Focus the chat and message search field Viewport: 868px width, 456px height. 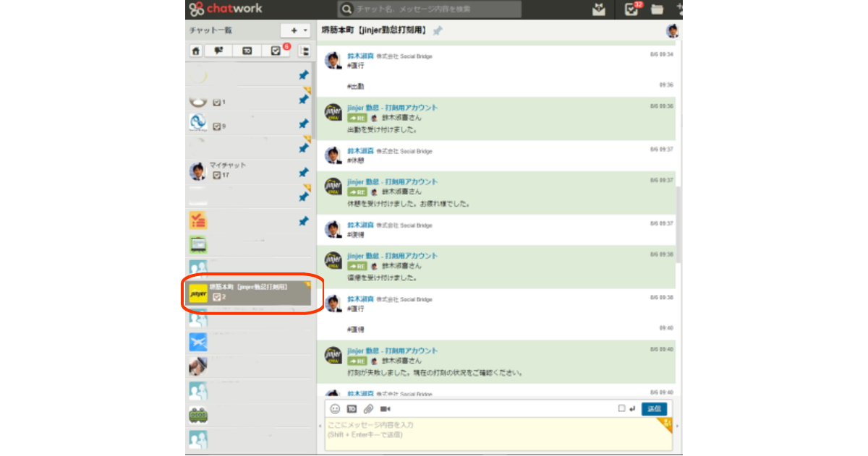[x=430, y=9]
